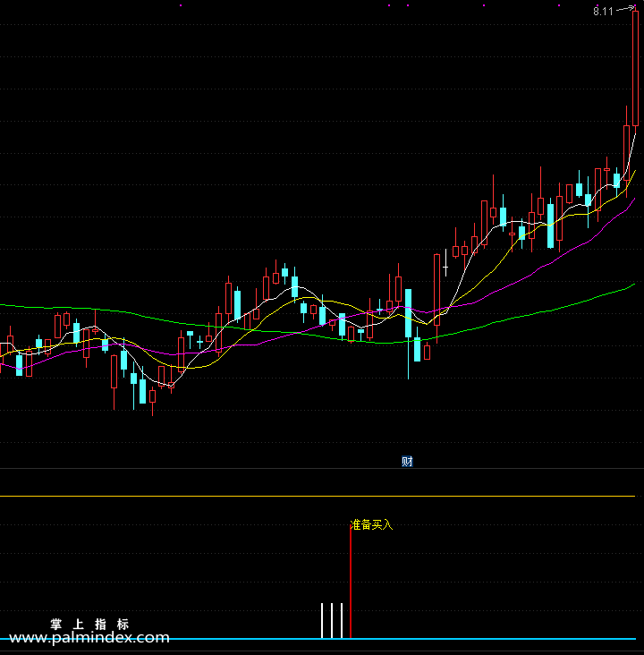Click the last tall red candlestick
Screen dimensions: 644x655
(x=635, y=69)
